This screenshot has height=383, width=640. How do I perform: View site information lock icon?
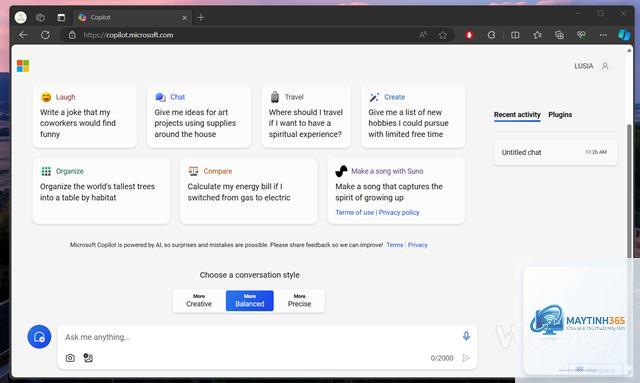coord(72,35)
